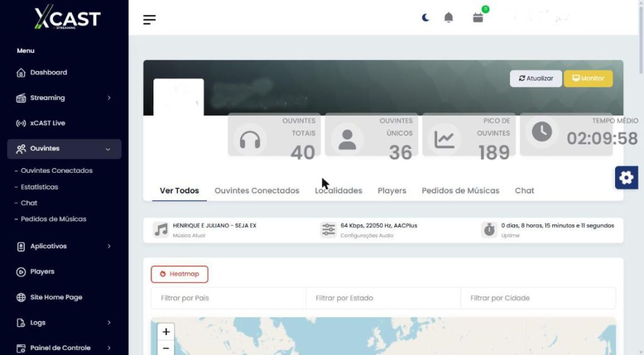This screenshot has width=644, height=355.
Task: Click the uptime 0 dias, 8 horas text
Action: (x=557, y=226)
